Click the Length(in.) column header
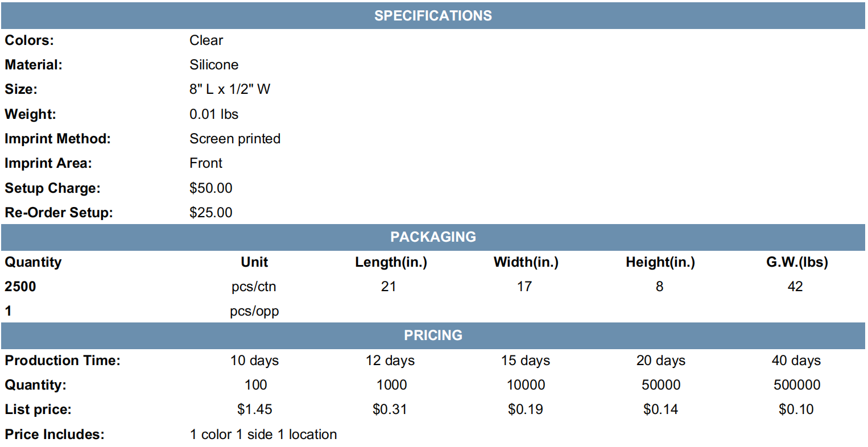Image resolution: width=868 pixels, height=447 pixels. tap(391, 262)
